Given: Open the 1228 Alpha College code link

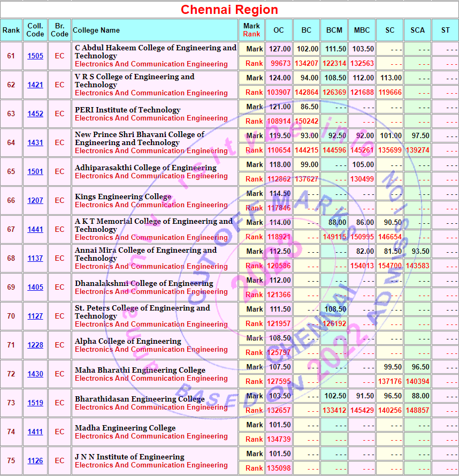Looking at the screenshot, I should click(35, 345).
